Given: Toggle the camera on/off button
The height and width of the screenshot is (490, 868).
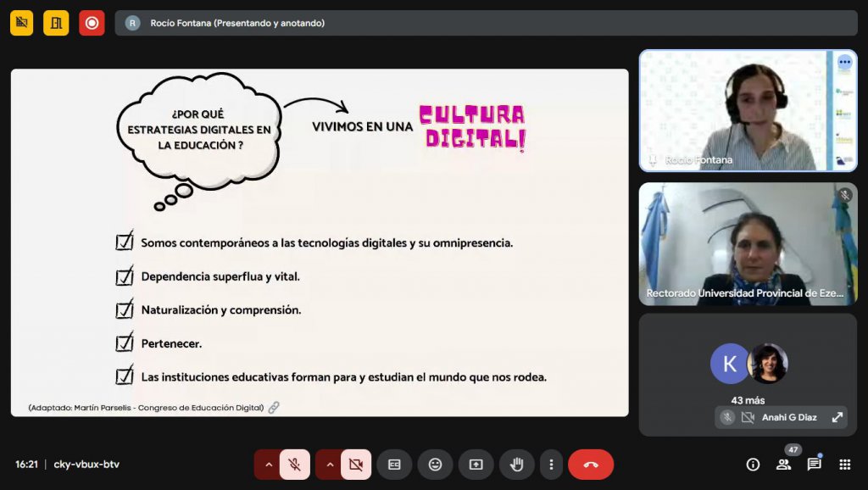Looking at the screenshot, I should click(x=356, y=465).
